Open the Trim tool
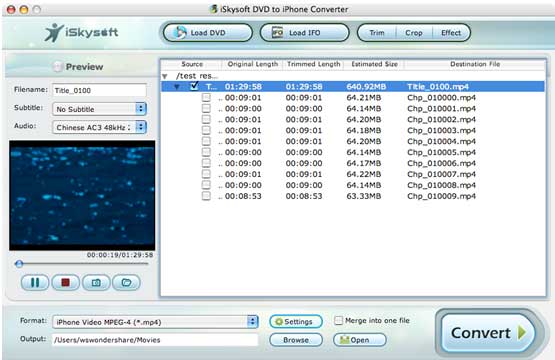This screenshot has height=360, width=555. 377,33
